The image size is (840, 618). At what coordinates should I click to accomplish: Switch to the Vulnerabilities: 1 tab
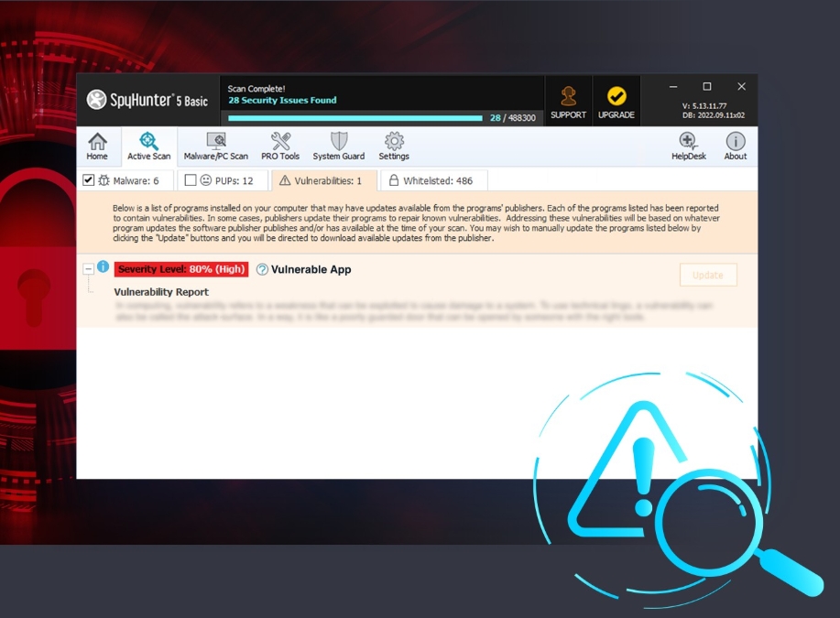pos(322,180)
